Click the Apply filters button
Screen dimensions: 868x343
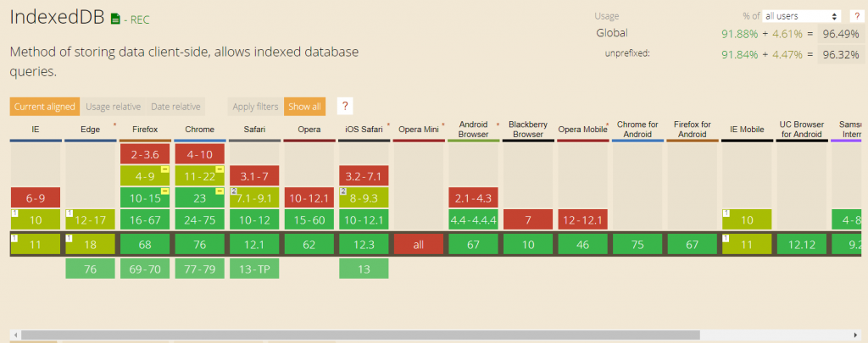255,107
